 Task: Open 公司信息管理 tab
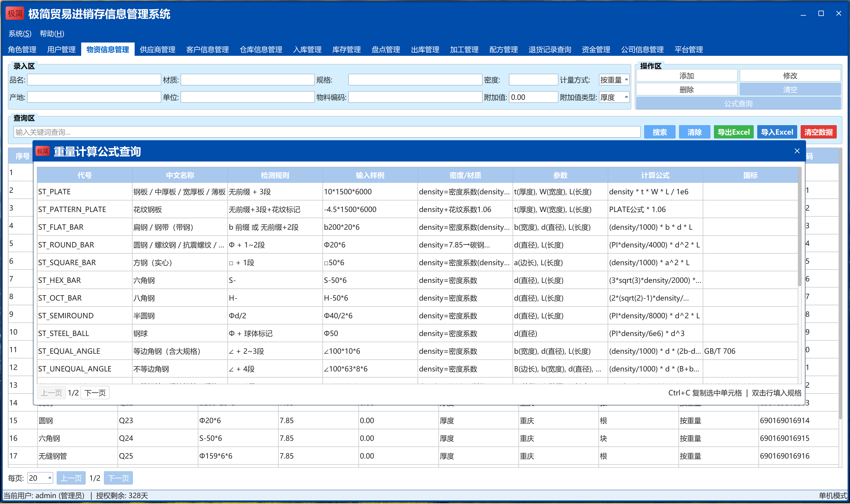[642, 50]
